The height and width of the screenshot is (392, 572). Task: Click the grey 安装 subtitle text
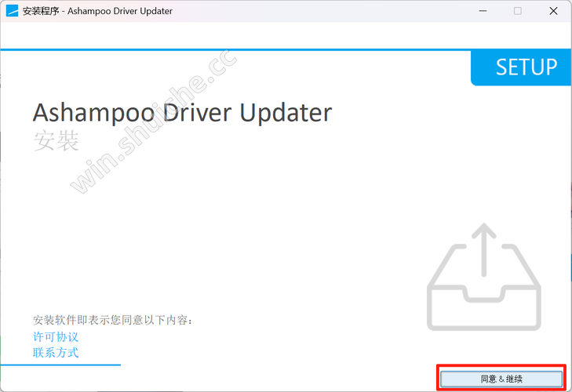56,141
